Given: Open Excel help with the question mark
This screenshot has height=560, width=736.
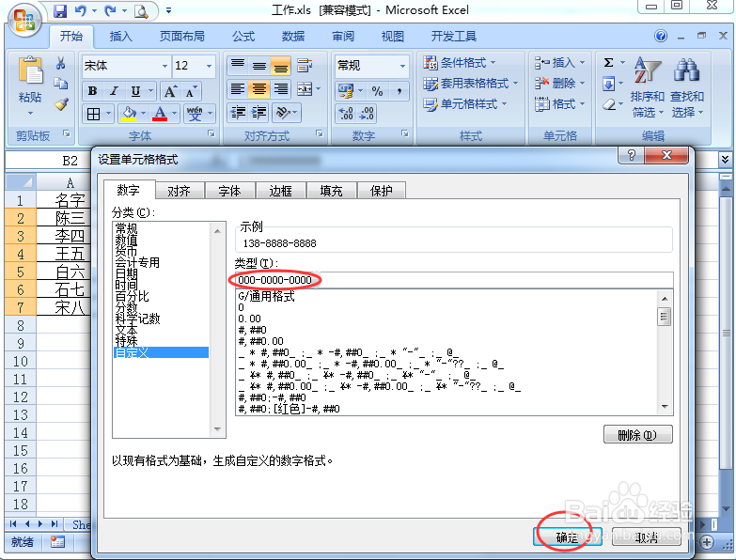Looking at the screenshot, I should point(661,36).
